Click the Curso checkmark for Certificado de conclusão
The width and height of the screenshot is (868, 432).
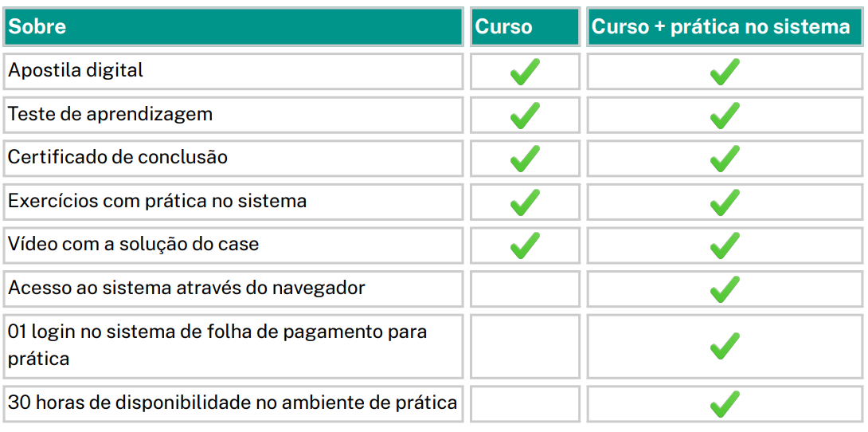(x=525, y=159)
